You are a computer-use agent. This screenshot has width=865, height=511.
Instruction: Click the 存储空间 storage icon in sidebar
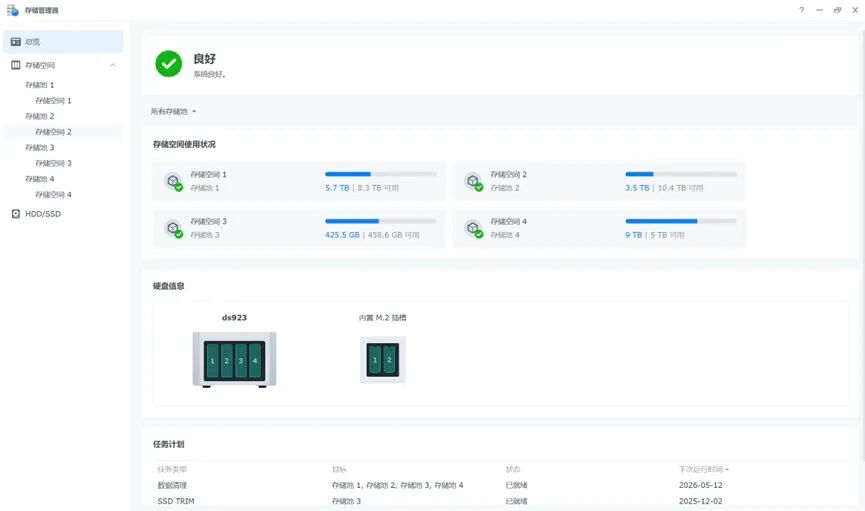point(16,65)
